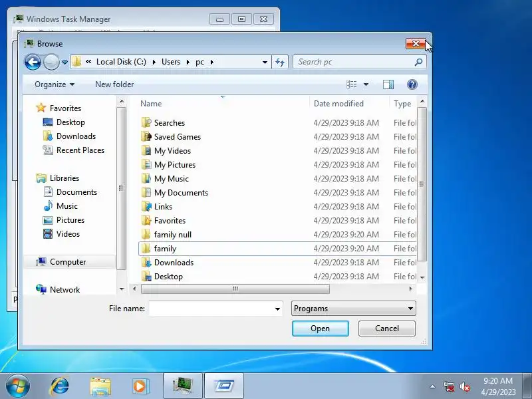Select the My Documents folder icon
The height and width of the screenshot is (399, 532).
[146, 192]
